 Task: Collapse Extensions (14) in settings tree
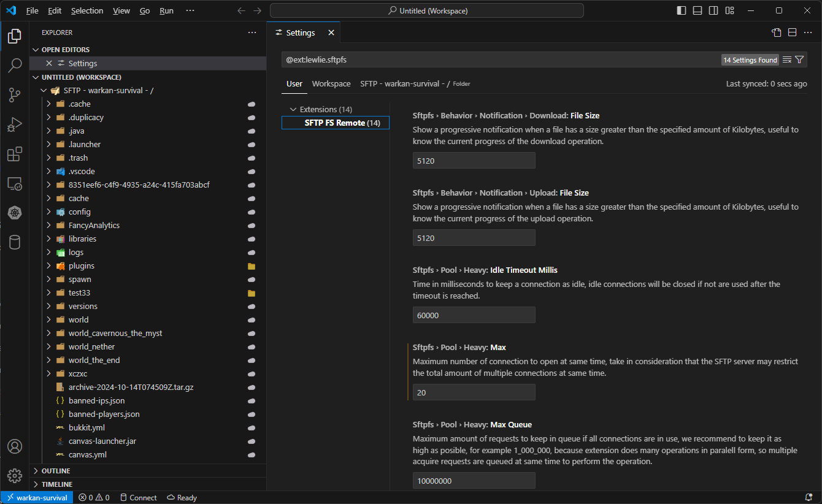point(293,109)
